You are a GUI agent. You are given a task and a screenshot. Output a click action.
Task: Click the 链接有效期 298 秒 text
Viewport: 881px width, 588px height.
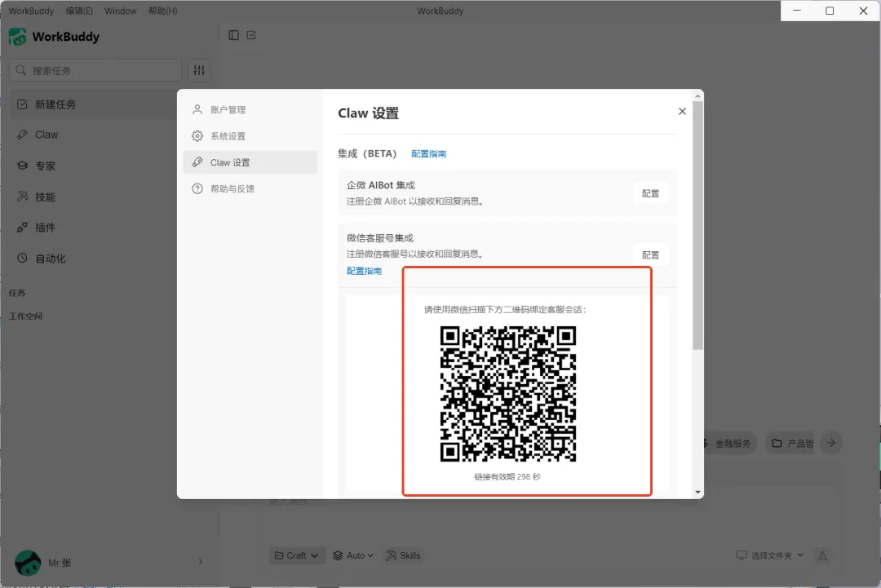(x=507, y=477)
